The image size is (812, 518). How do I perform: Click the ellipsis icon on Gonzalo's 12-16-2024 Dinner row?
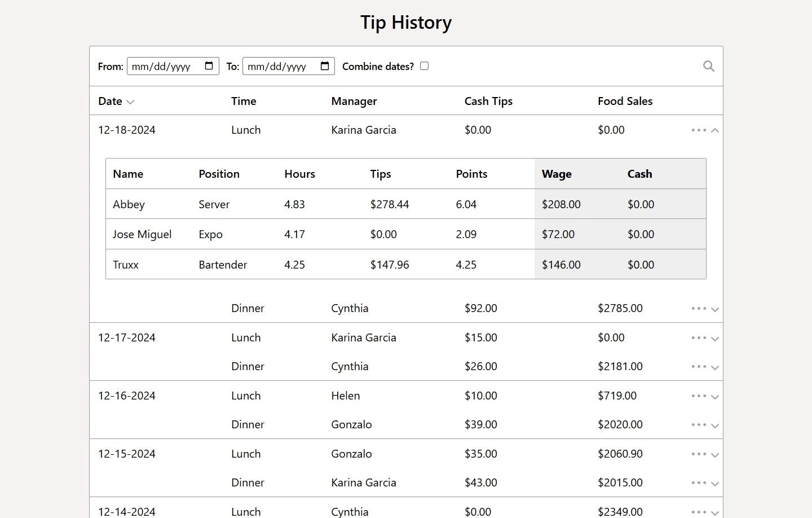click(x=698, y=424)
